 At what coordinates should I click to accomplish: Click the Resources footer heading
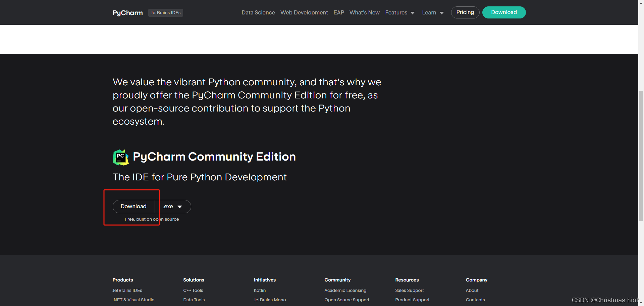point(407,280)
